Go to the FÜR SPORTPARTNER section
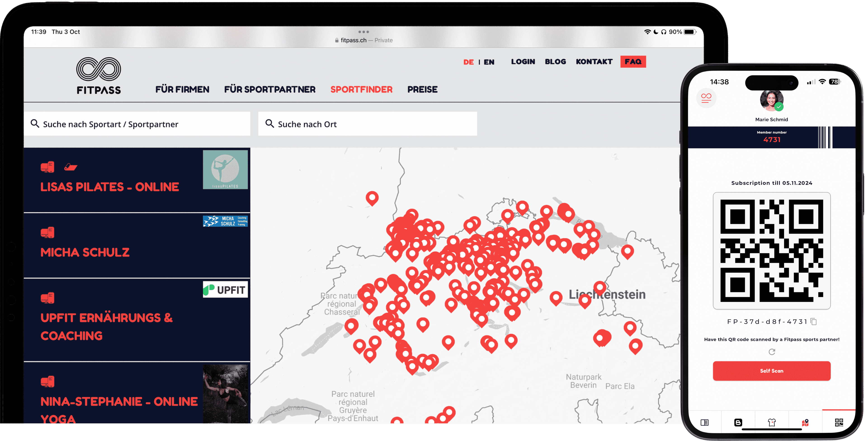Screen dimensions: 868x441 coord(270,89)
